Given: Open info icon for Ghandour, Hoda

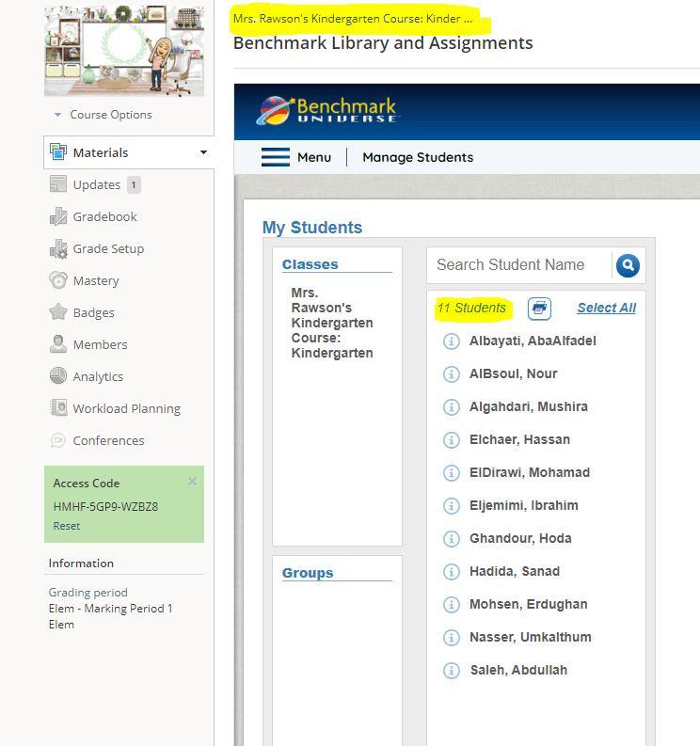Looking at the screenshot, I should point(451,538).
